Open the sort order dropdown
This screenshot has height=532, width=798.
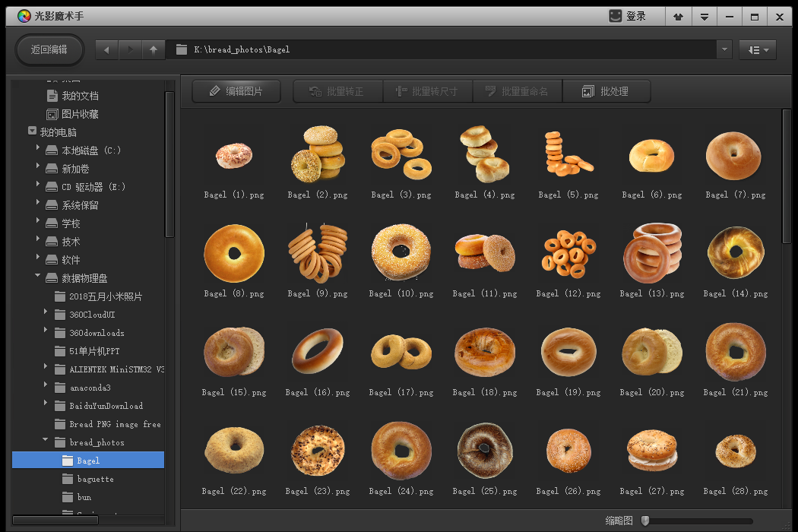coord(757,50)
